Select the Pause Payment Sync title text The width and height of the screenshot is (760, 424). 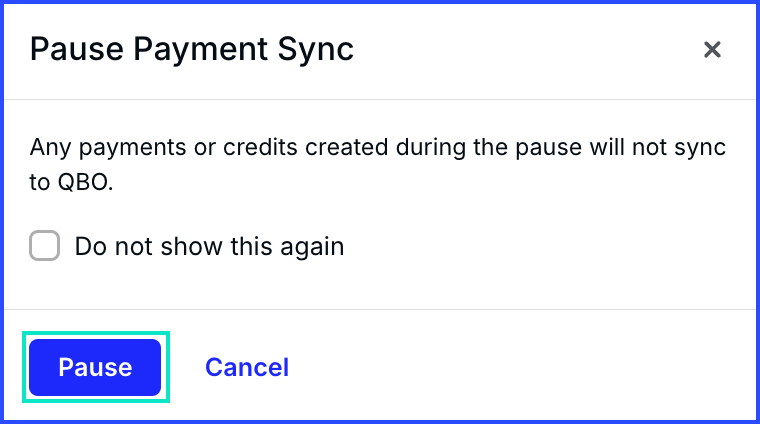pyautogui.click(x=192, y=49)
